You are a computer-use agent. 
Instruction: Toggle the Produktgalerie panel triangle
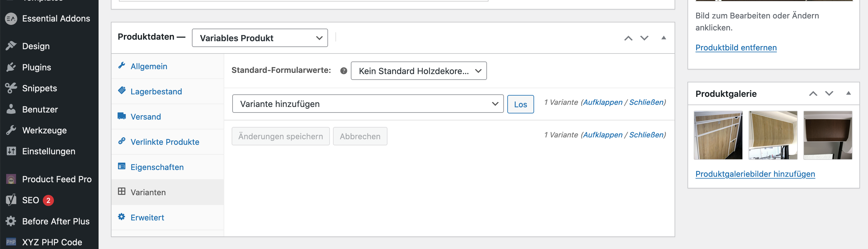click(848, 93)
